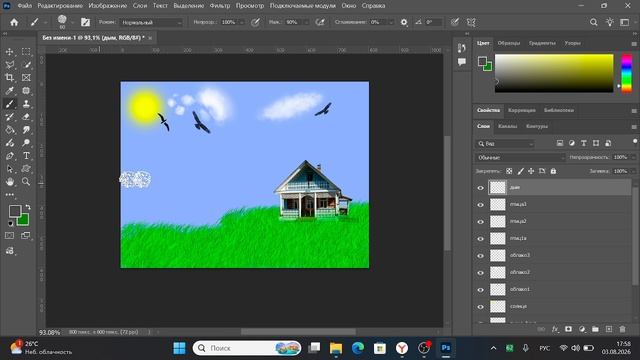640x360 pixels.
Task: Hide the облако1 layer
Action: pos(480,289)
